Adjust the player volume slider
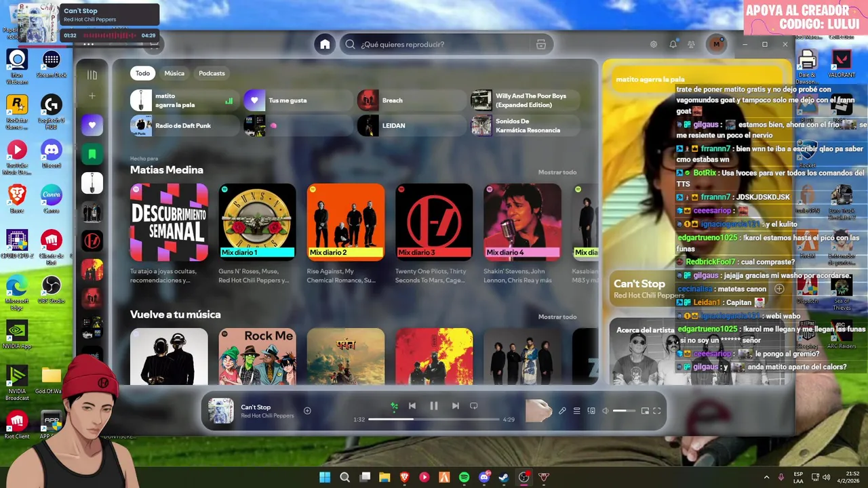Image resolution: width=868 pixels, height=488 pixels. tap(624, 411)
